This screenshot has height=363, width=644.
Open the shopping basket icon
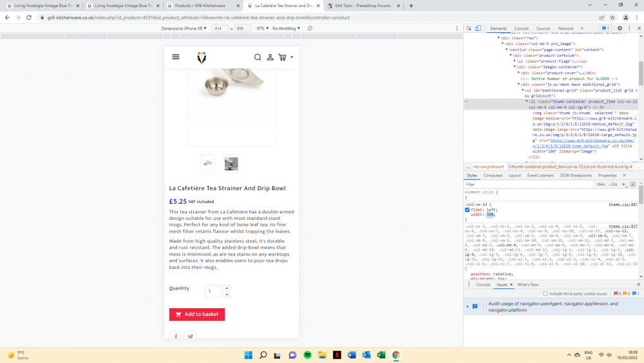click(x=283, y=57)
